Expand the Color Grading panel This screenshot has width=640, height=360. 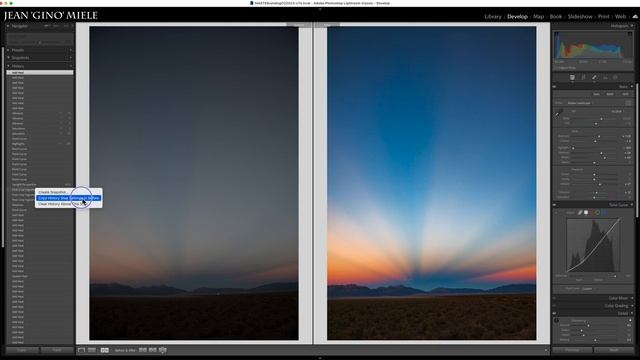[632, 306]
